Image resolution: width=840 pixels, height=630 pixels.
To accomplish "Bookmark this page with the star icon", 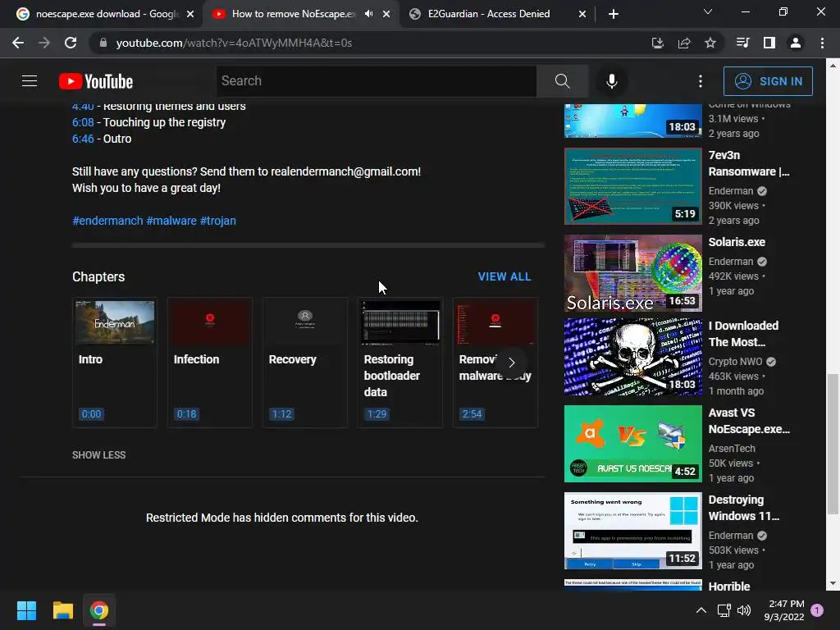I will pos(710,43).
